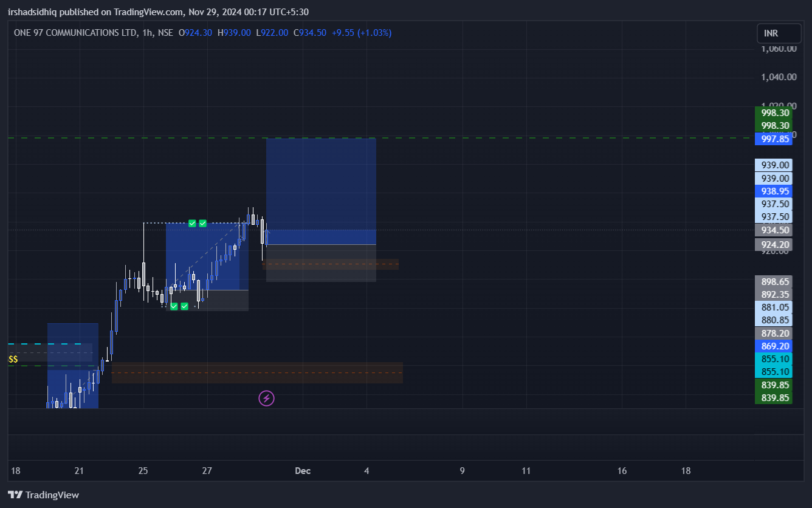Click the TradingView logo at bottom left
The image size is (812, 508).
(x=43, y=495)
